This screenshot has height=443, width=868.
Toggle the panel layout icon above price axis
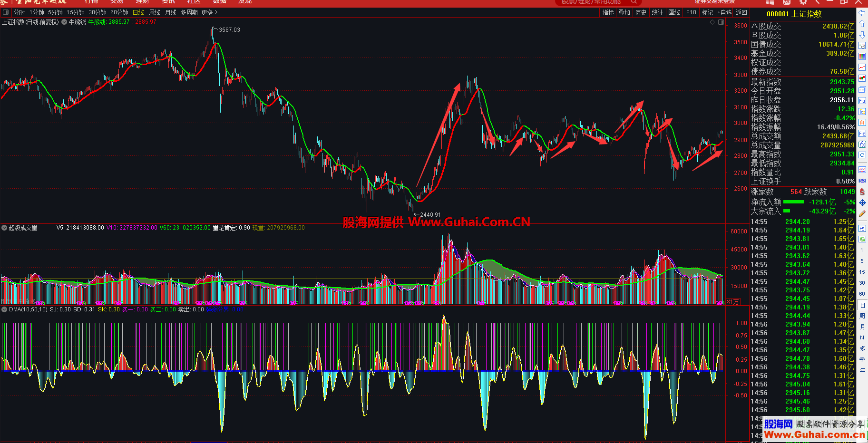coord(721,22)
